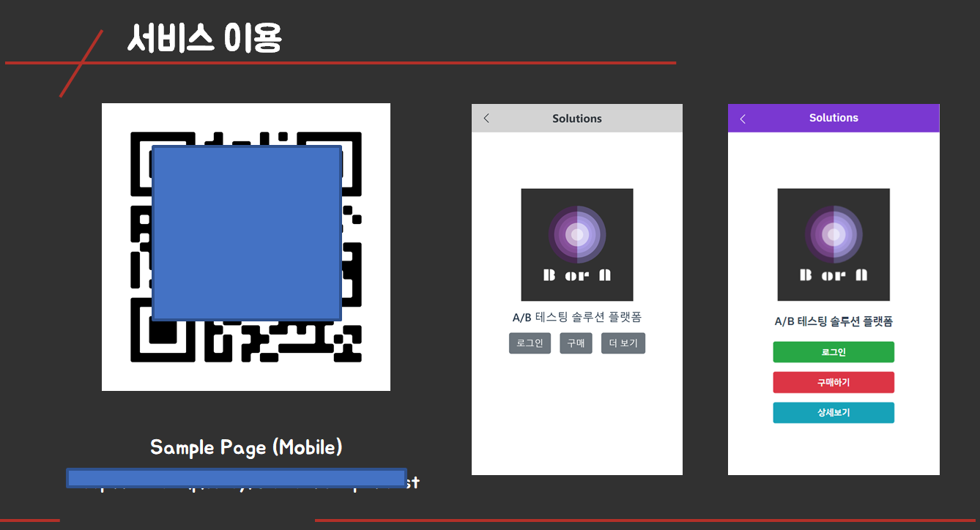Click the gray 구매 button
Screen dimensions: 980x530
(x=576, y=343)
